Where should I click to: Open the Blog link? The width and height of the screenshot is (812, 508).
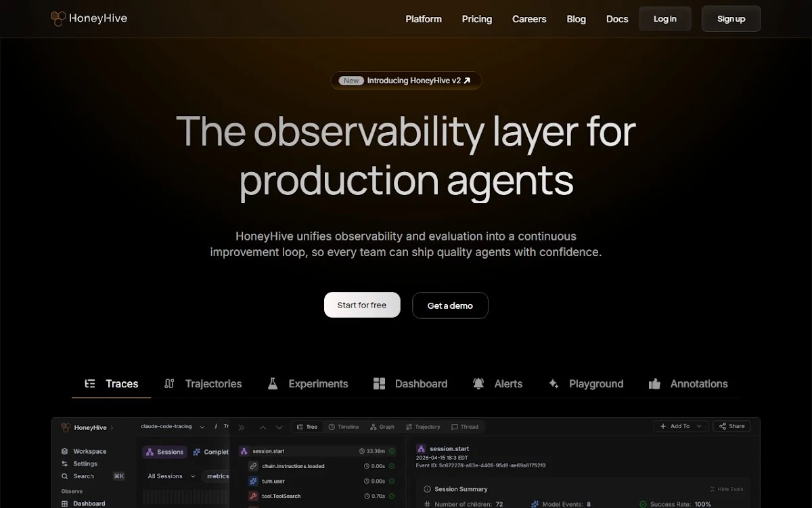[x=577, y=19]
